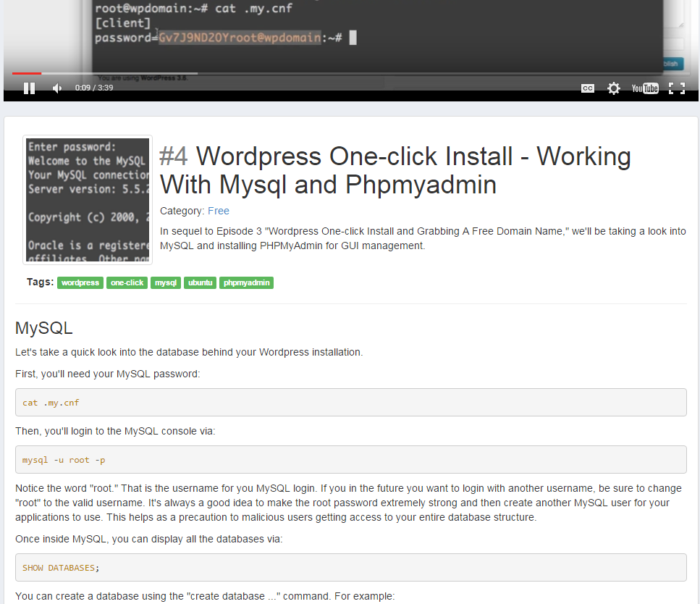
Task: Select the mysql tag
Action: click(x=166, y=282)
